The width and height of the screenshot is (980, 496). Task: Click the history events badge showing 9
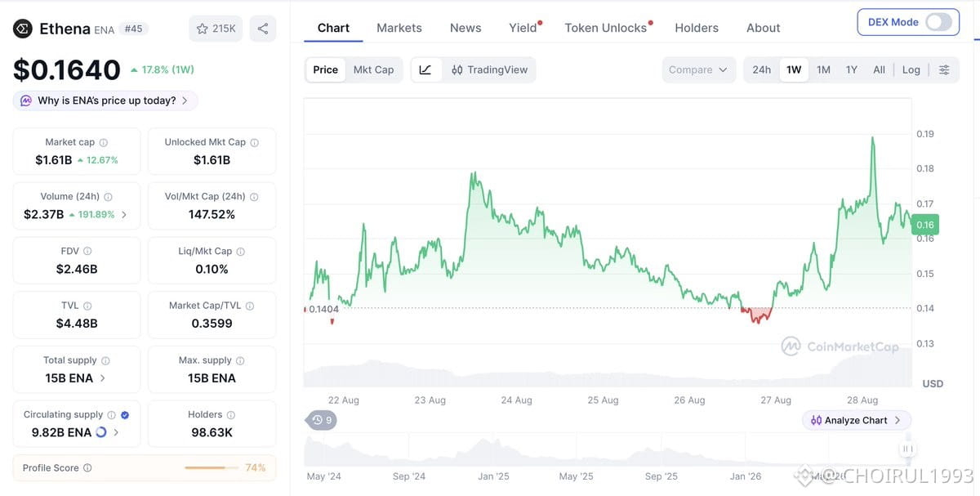pos(321,420)
